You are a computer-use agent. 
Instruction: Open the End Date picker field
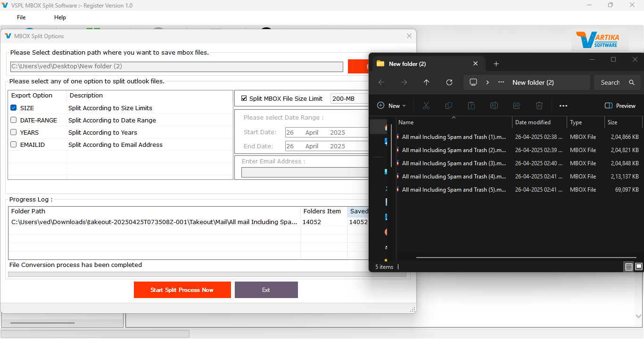(x=327, y=146)
